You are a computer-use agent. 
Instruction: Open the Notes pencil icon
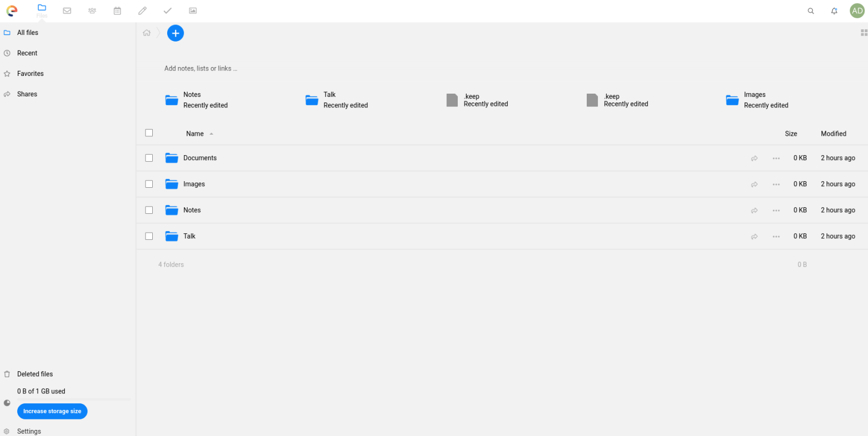click(142, 11)
